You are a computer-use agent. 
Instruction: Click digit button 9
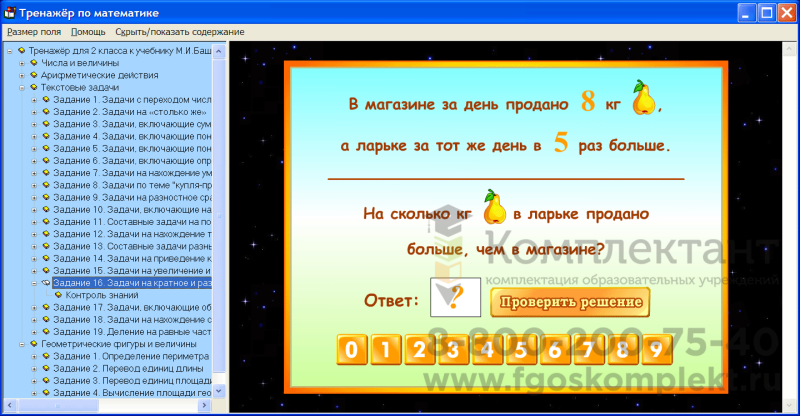[x=657, y=350]
